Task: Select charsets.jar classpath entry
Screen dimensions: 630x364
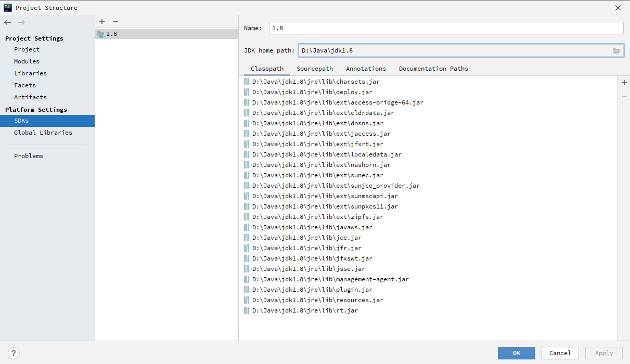Action: click(x=428, y=82)
